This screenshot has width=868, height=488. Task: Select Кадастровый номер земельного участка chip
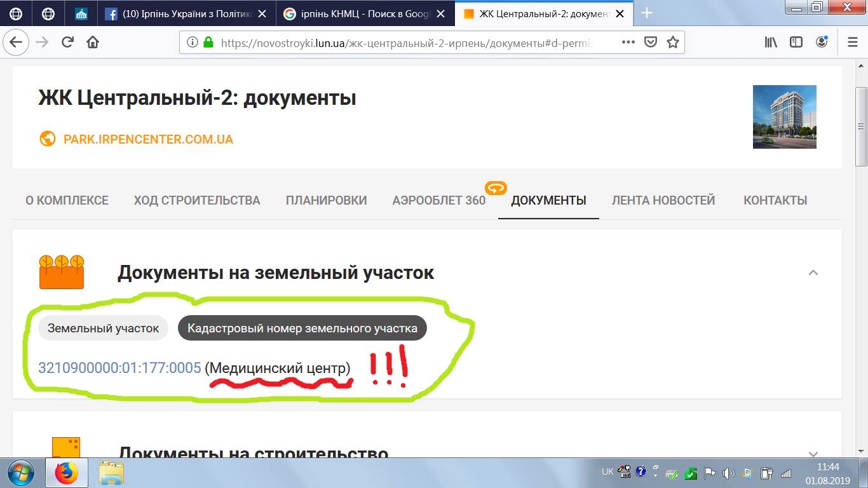click(x=302, y=328)
